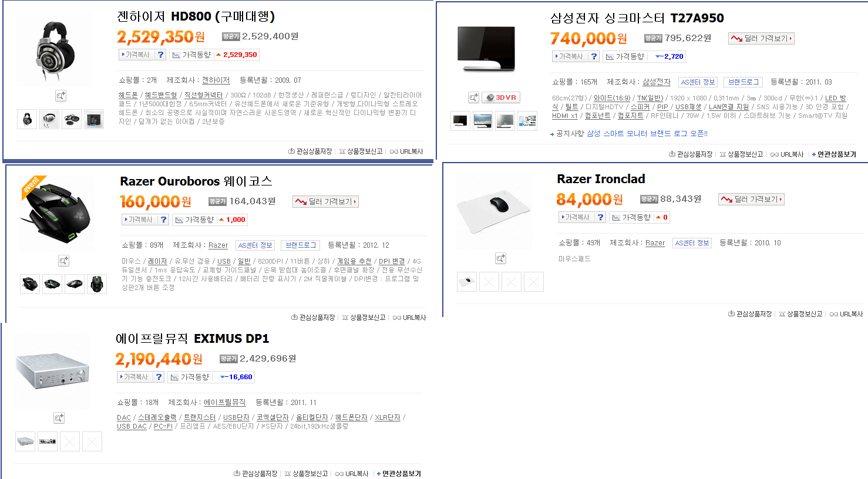Click AS센터 정보 for Razer Ironclad
Image resolution: width=868 pixels, height=479 pixels.
tap(692, 243)
